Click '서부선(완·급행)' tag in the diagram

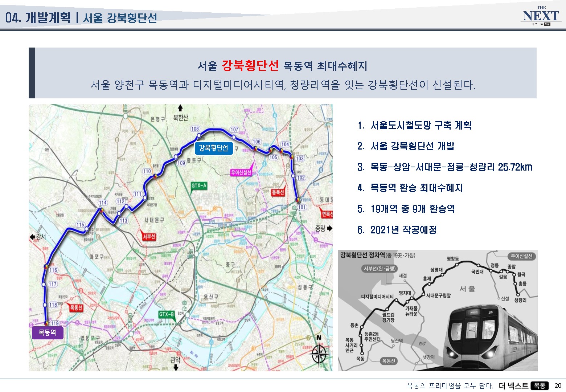(380, 269)
